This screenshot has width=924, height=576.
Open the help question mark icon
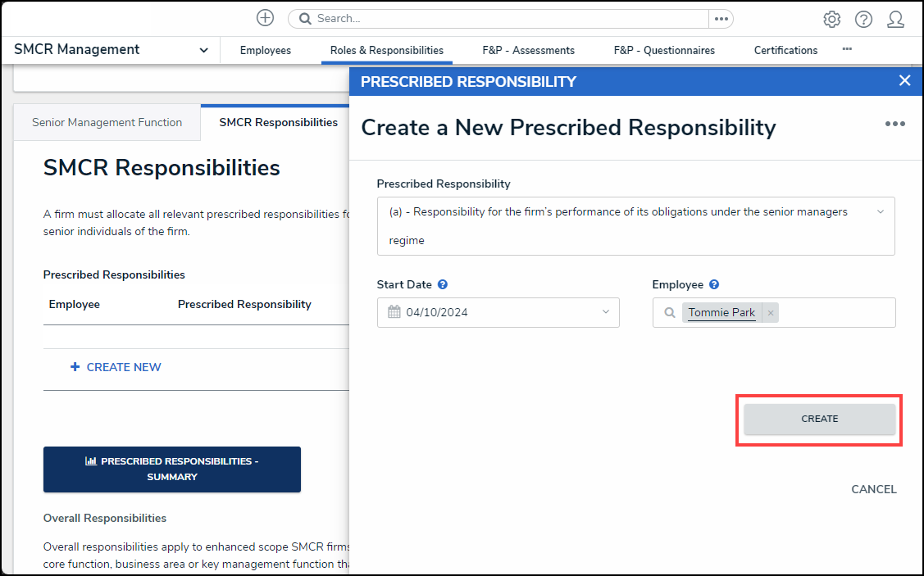pyautogui.click(x=863, y=19)
